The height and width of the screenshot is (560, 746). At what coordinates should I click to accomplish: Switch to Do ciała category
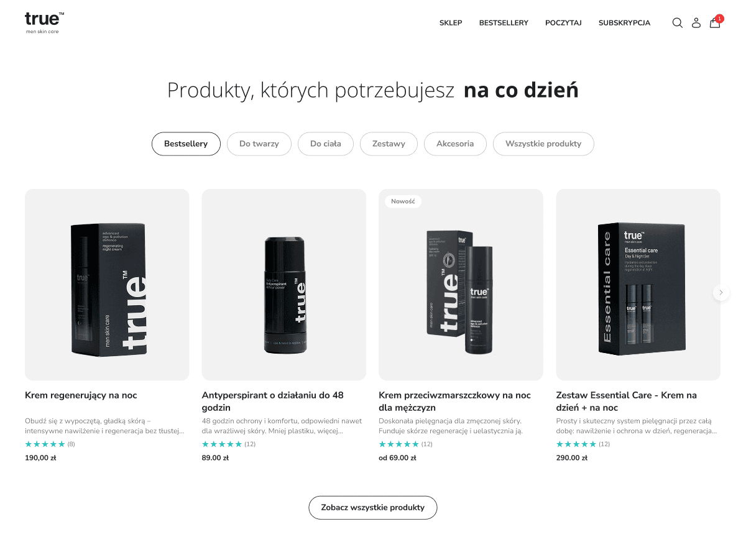[x=326, y=144]
